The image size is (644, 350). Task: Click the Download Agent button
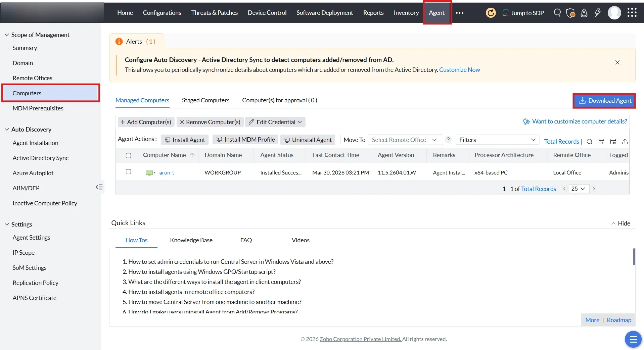(604, 101)
